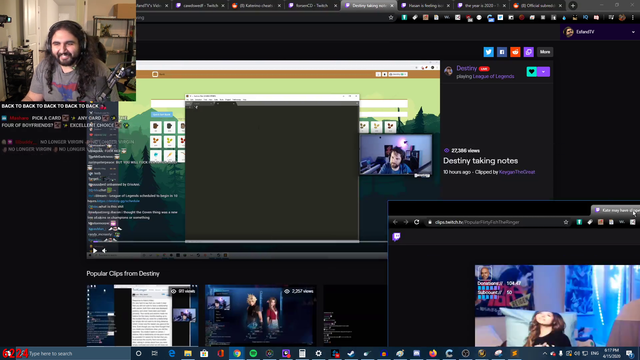Viewport: 640px width, 360px height.
Task: Open the third popular clip thumbnail
Action: click(x=355, y=315)
